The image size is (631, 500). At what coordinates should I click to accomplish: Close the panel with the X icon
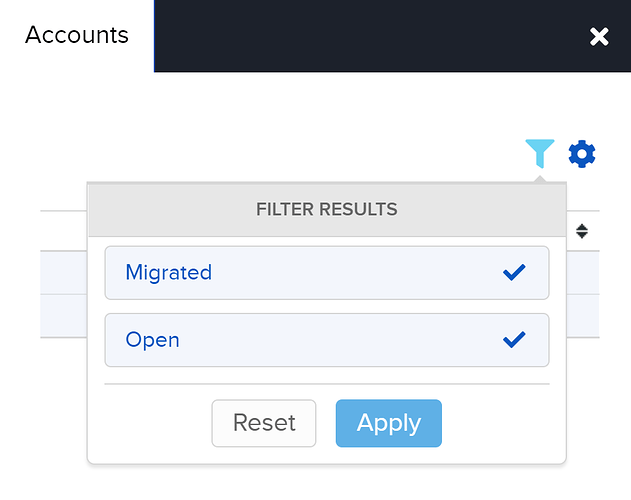pyautogui.click(x=599, y=37)
